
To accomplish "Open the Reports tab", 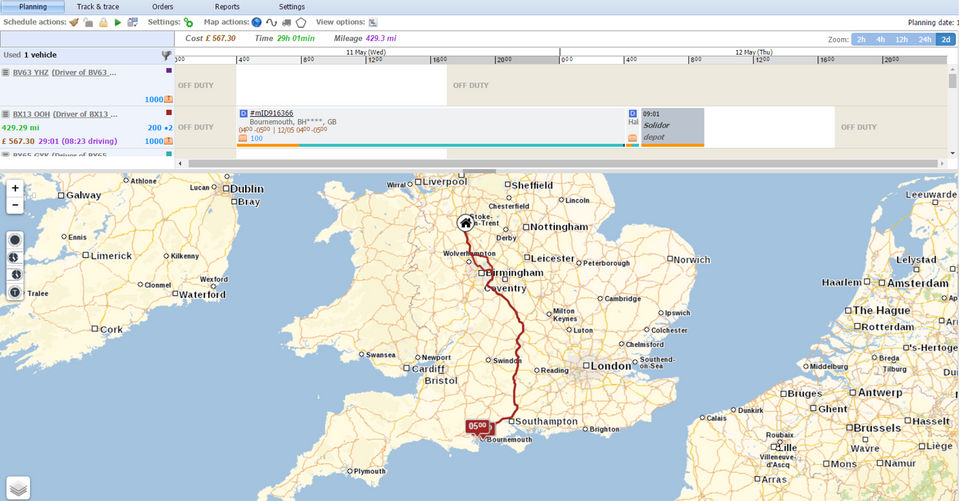I will pos(227,7).
